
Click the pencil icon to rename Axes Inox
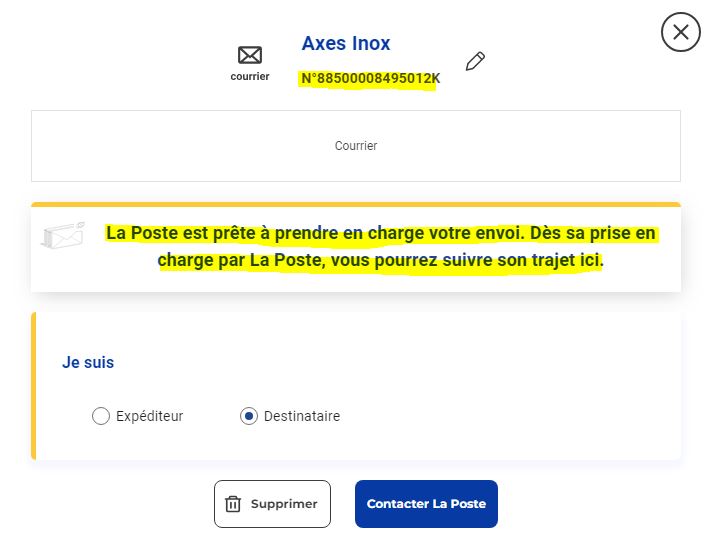click(x=475, y=61)
